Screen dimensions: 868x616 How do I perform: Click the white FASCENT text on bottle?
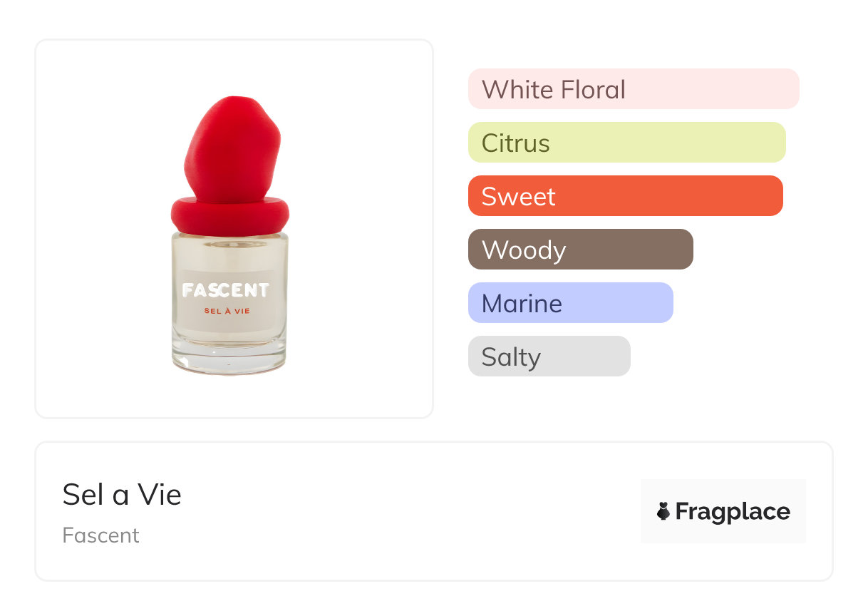[225, 290]
